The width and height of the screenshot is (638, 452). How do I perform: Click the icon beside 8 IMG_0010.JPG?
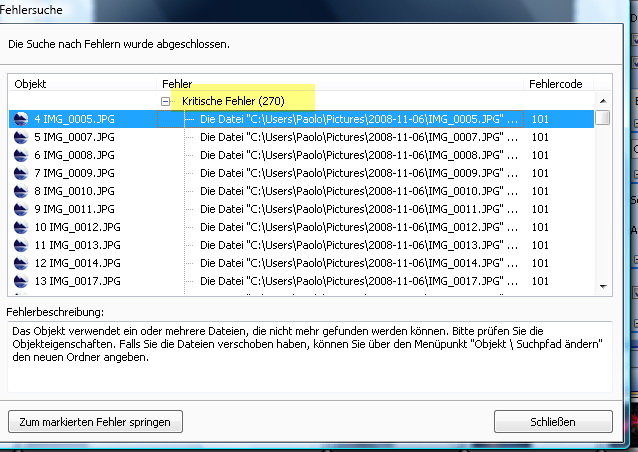click(21, 191)
